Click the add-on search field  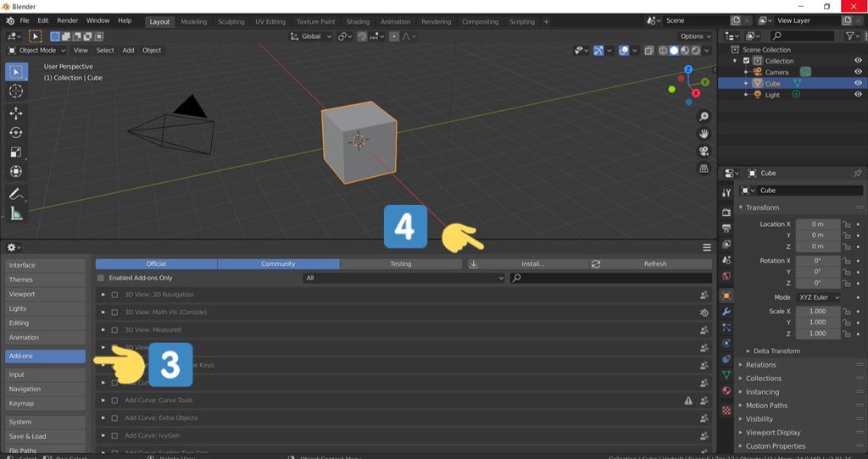pos(610,278)
